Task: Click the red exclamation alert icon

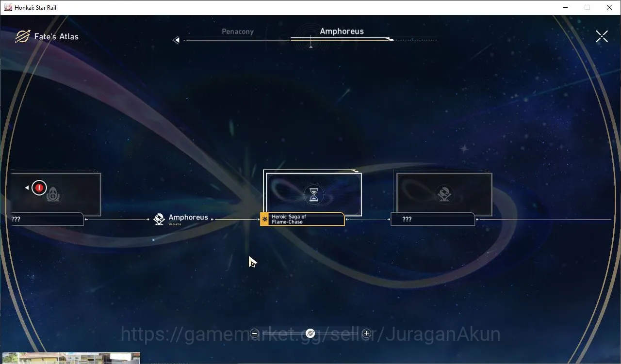Action: [x=39, y=188]
